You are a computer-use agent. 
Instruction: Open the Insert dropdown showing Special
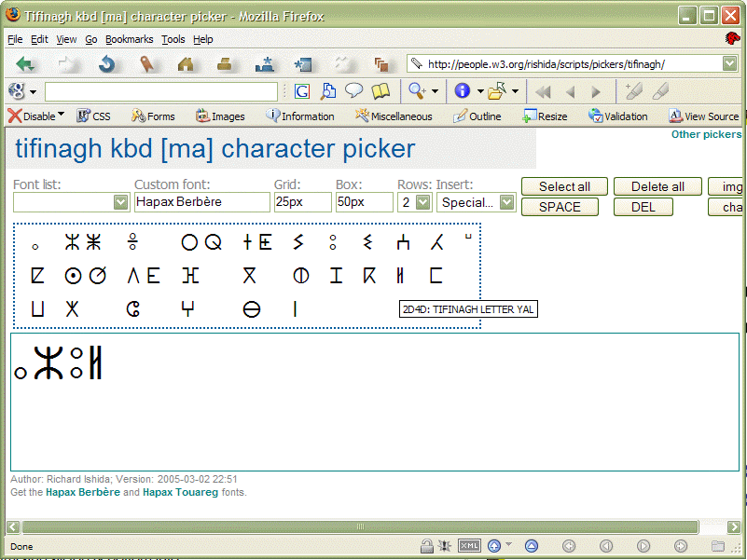coord(506,202)
